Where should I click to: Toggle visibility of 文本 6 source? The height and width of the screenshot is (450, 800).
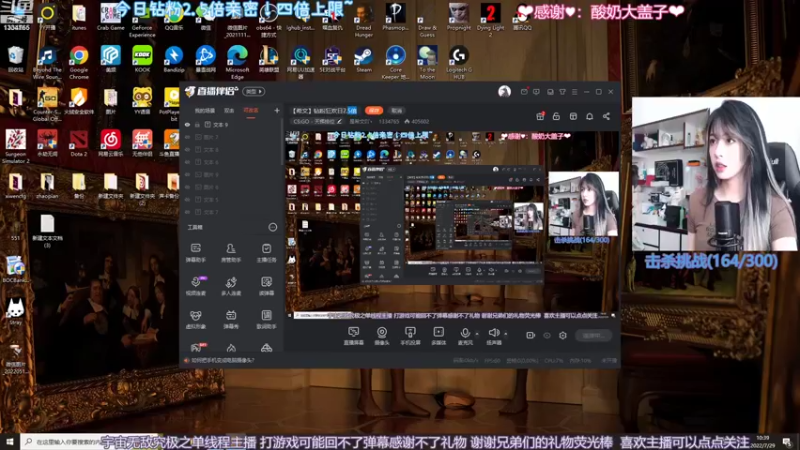click(x=187, y=162)
